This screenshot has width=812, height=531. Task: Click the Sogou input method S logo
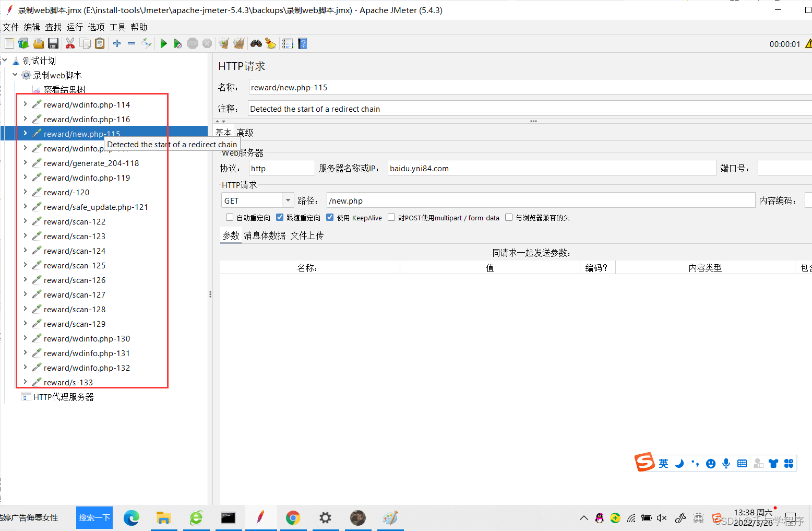tap(644, 462)
